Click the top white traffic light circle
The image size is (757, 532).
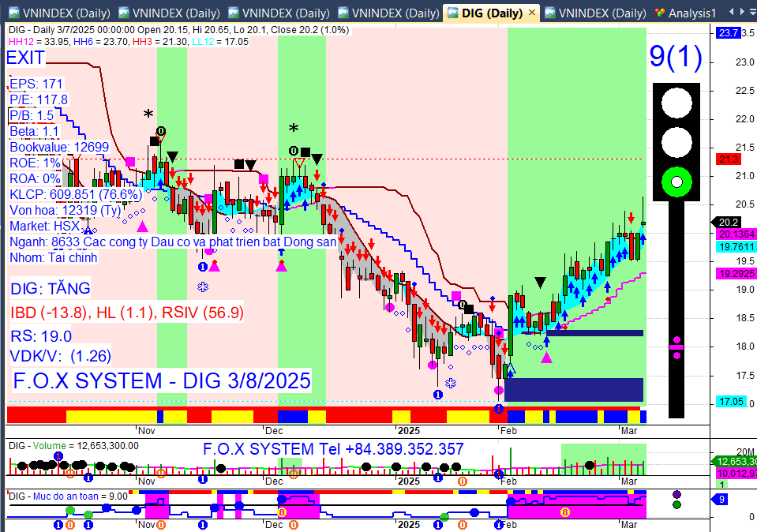676,103
